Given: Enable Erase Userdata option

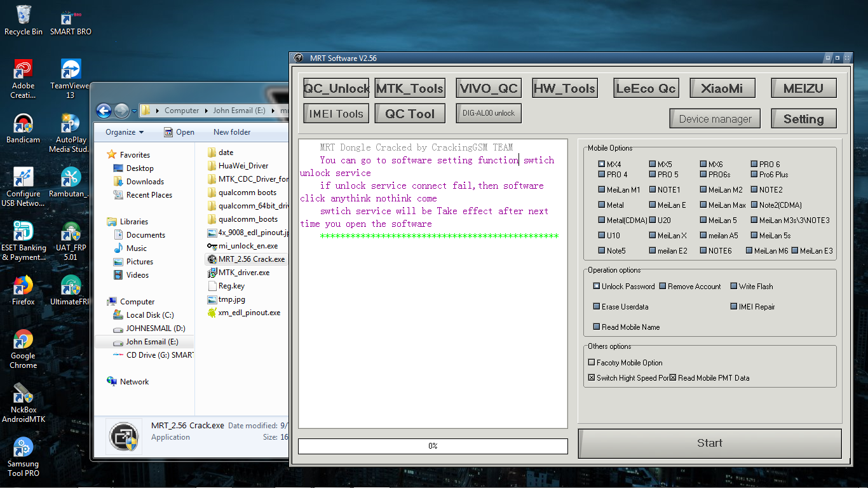Looking at the screenshot, I should click(596, 306).
